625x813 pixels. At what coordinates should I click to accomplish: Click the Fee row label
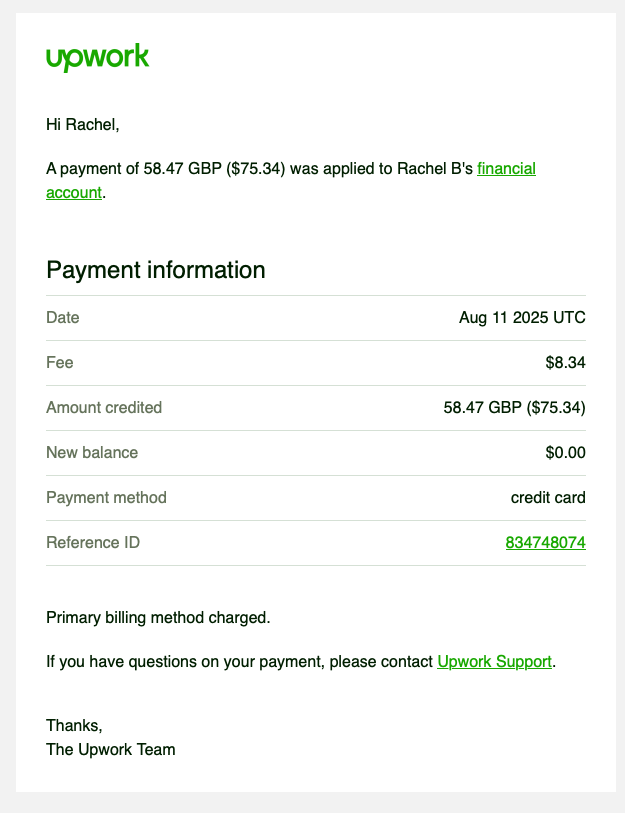click(60, 363)
